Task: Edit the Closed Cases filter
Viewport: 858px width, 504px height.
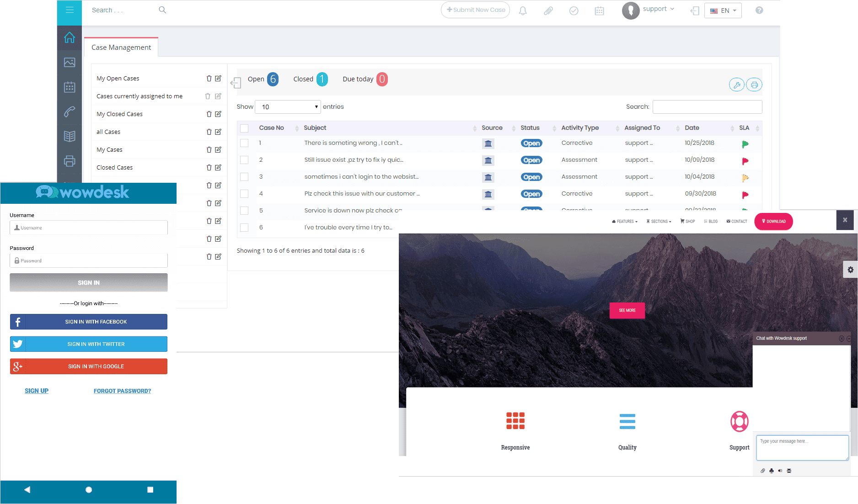Action: point(218,167)
